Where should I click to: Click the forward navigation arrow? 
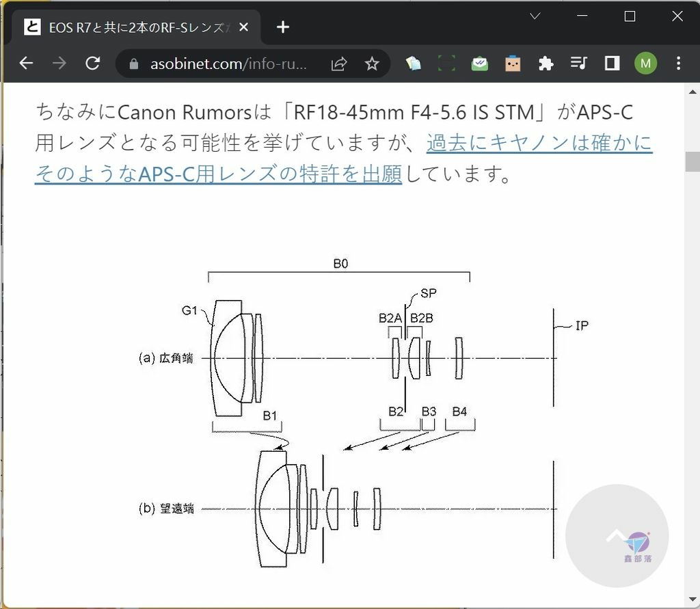point(59,64)
